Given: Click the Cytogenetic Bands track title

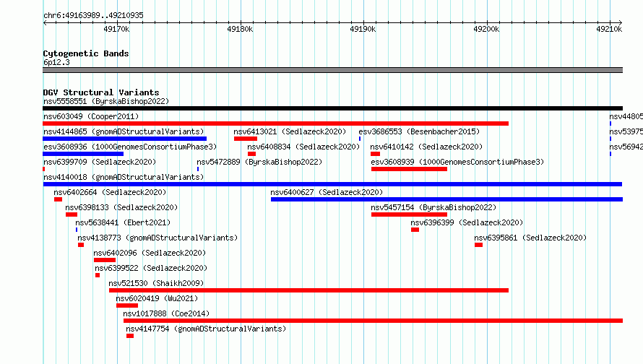Looking at the screenshot, I should 86,53.
